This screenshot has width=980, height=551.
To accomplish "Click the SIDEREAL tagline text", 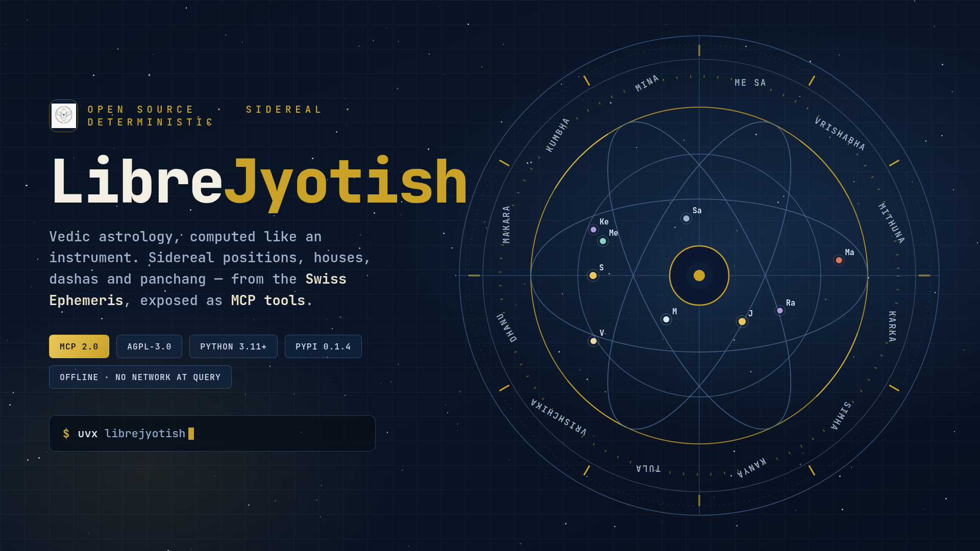I will click(284, 110).
